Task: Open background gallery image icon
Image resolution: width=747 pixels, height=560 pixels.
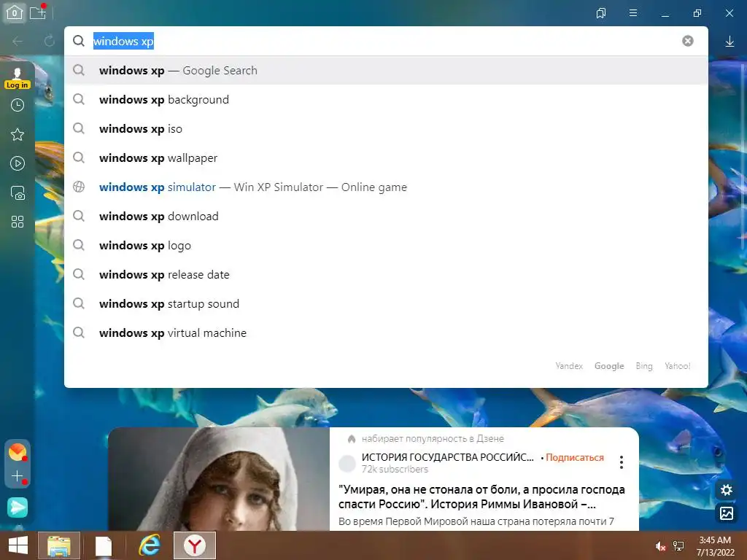Action: (727, 513)
